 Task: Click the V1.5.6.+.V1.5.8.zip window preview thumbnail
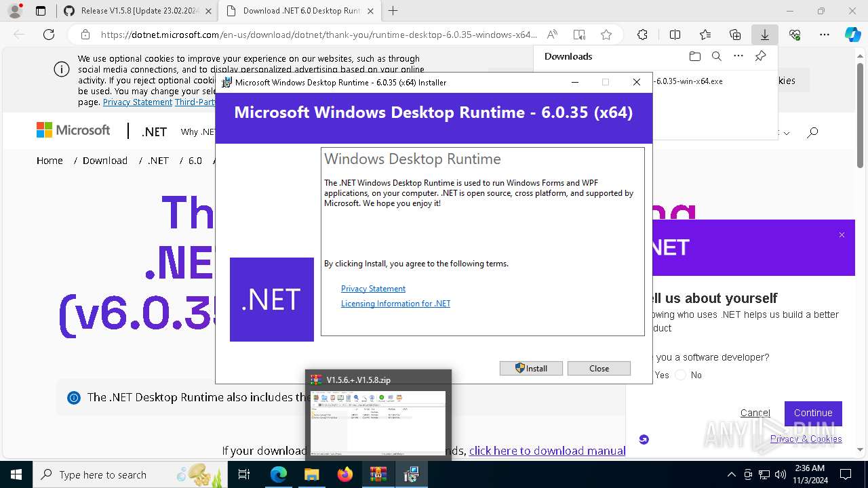click(x=378, y=422)
